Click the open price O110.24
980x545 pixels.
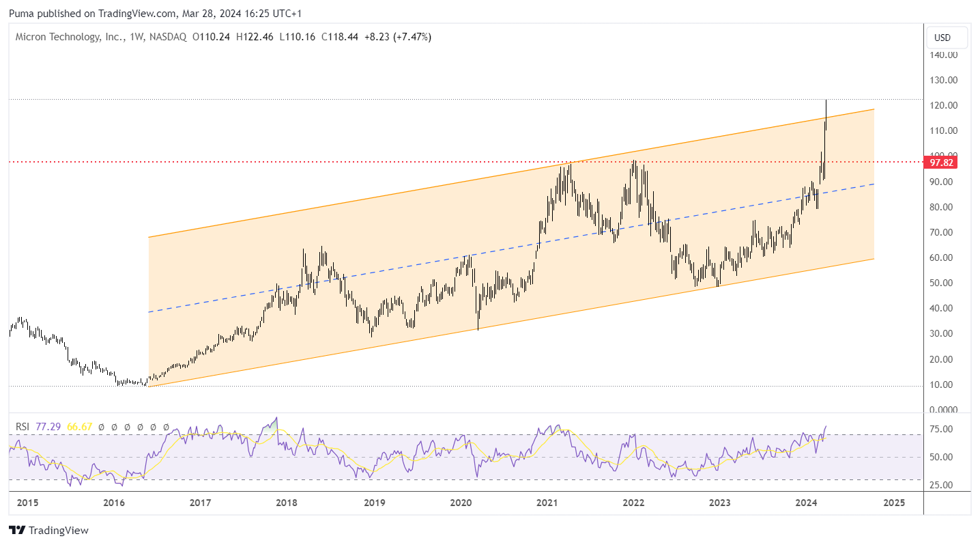(211, 37)
